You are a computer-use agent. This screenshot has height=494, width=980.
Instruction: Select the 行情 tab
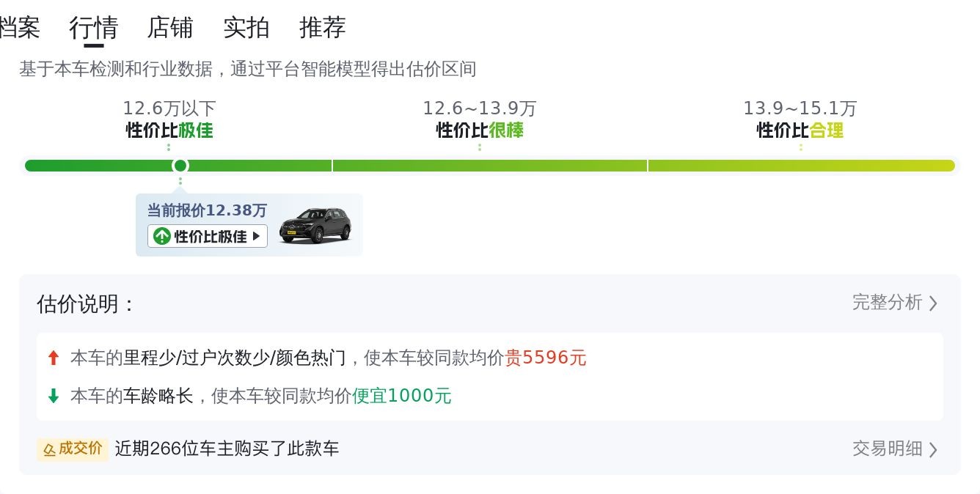point(94,28)
